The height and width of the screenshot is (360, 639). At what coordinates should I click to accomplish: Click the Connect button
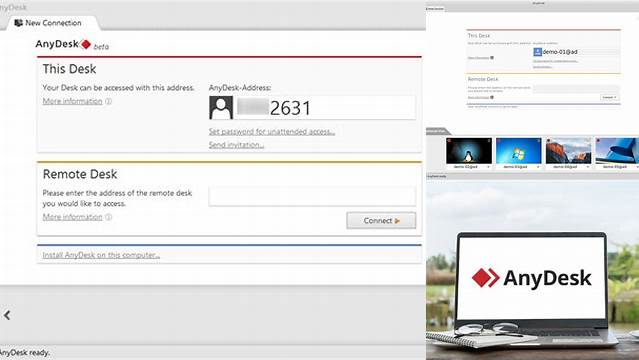pos(381,221)
